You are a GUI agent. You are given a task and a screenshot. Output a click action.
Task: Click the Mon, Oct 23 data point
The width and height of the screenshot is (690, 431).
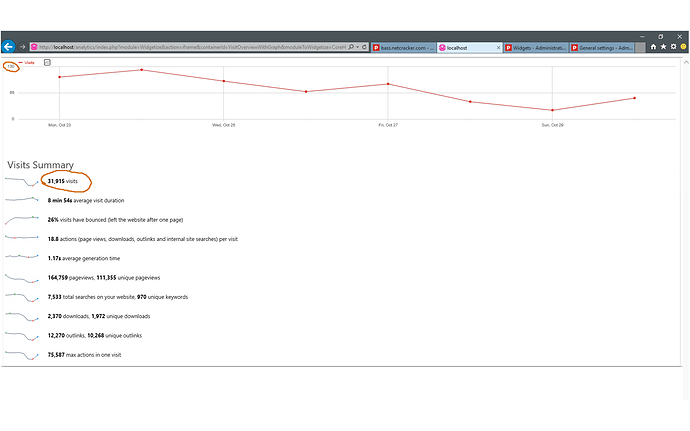click(x=59, y=77)
